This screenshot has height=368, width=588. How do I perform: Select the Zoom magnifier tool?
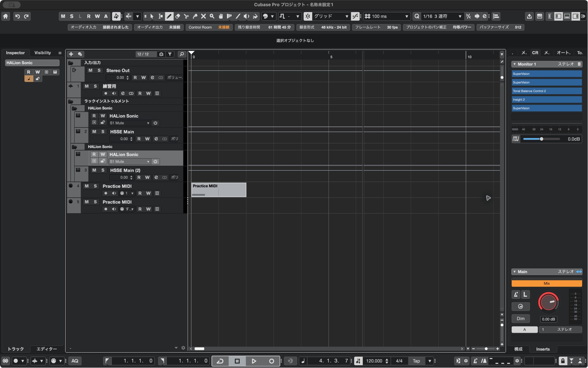click(x=212, y=16)
